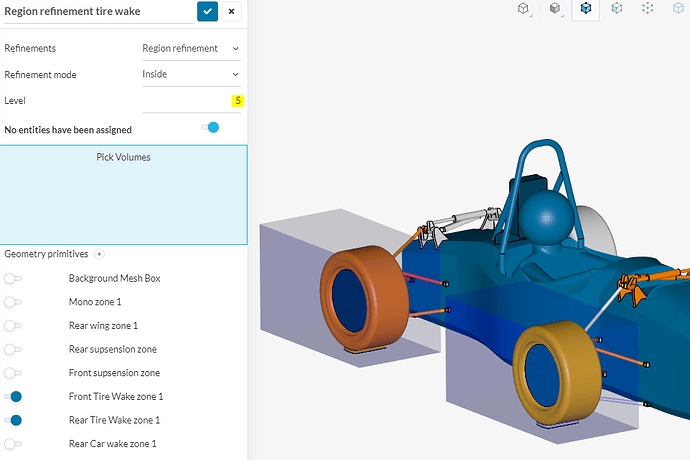Select the first white cube selection-mode icon
The image size is (690, 460).
523,9
